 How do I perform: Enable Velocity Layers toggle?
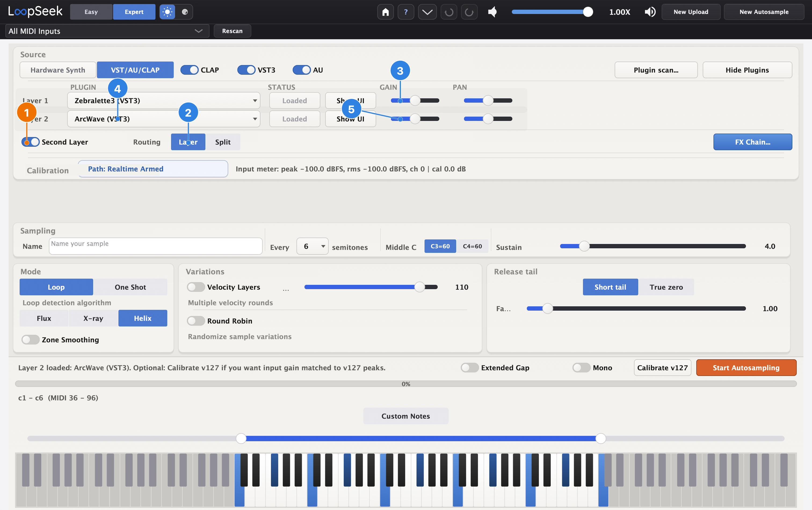(196, 287)
